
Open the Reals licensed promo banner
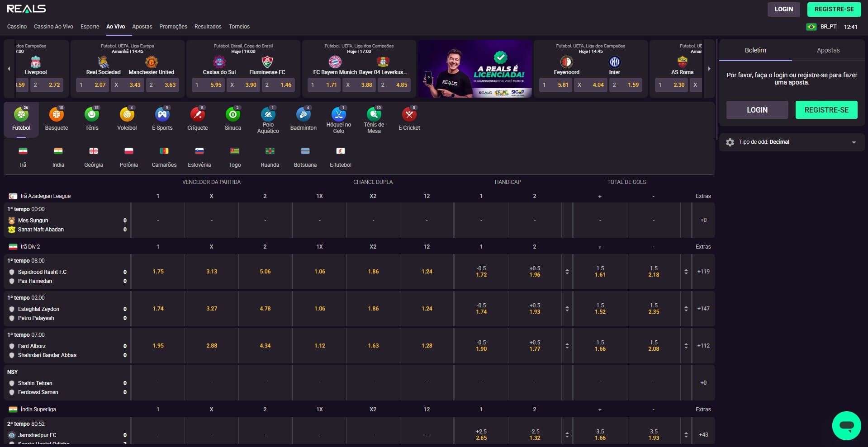(x=475, y=69)
